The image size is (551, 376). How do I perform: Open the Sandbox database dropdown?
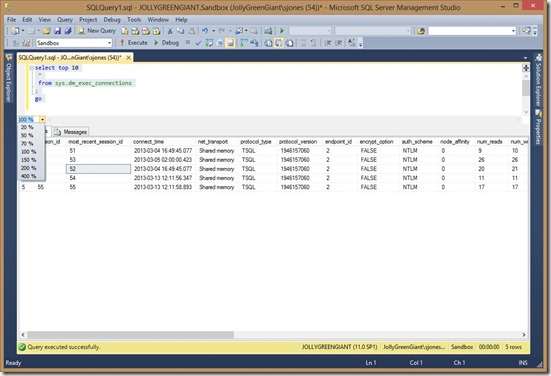(109, 43)
